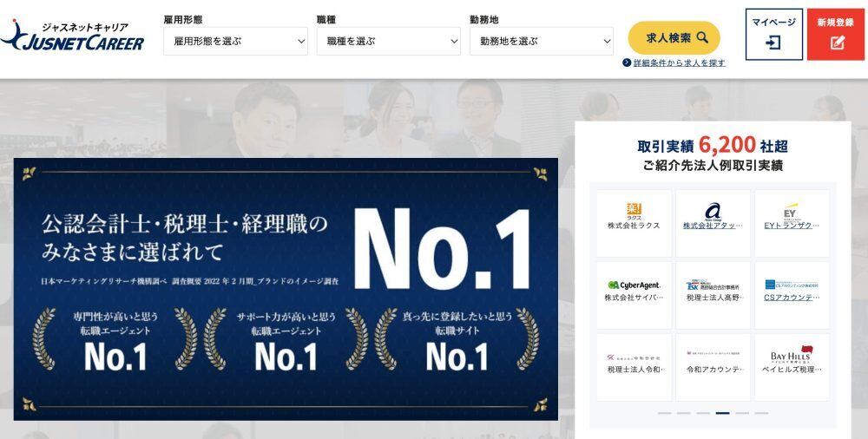Viewport: 868px width, 439px height.
Task: Click the edit pencil icon under 新規登録
Action: (x=837, y=43)
